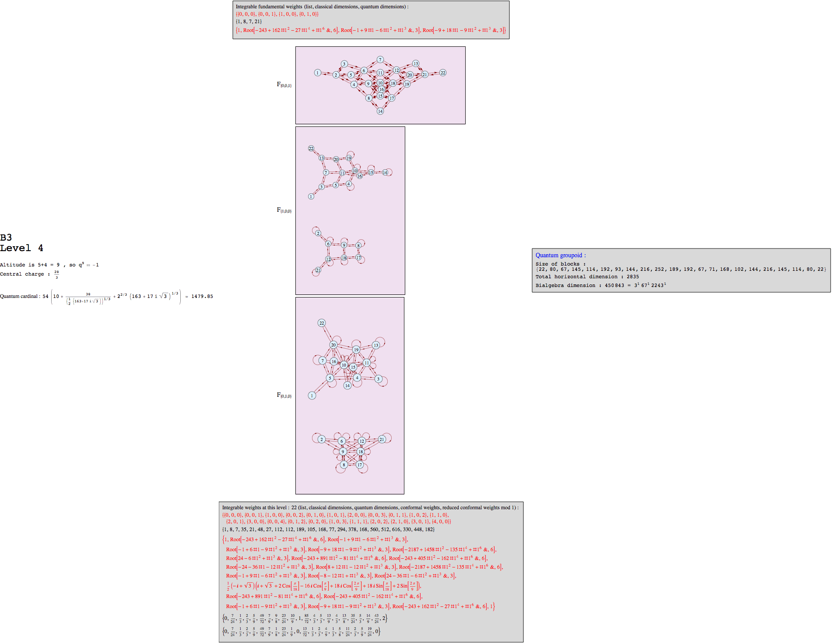The width and height of the screenshot is (835, 644).
Task: Click "Integrable weights at this level : 22" heading
Action: 370,507
